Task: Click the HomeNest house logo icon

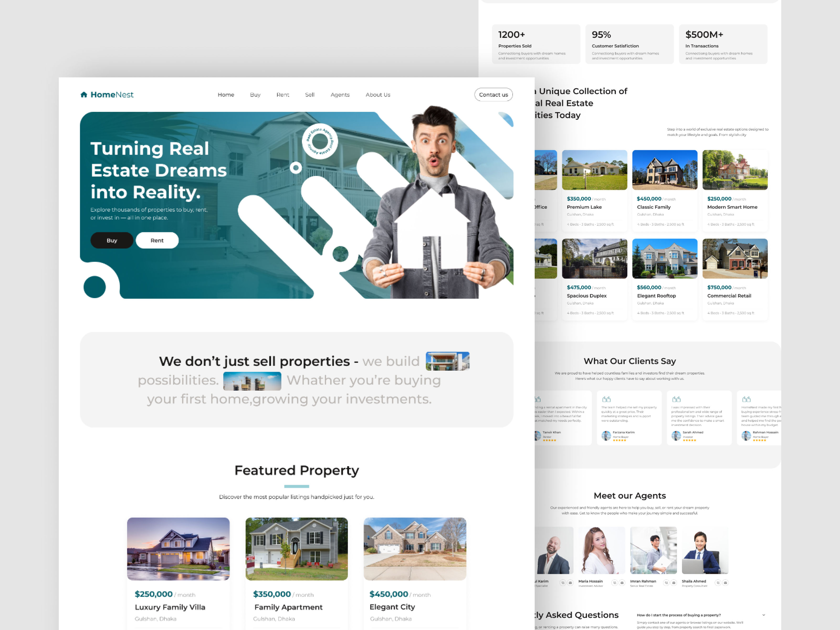Action: (84, 94)
